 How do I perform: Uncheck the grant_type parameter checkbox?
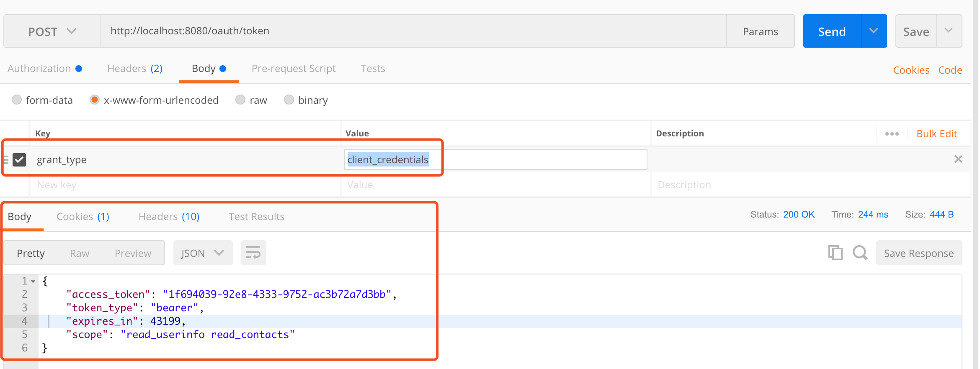[19, 160]
